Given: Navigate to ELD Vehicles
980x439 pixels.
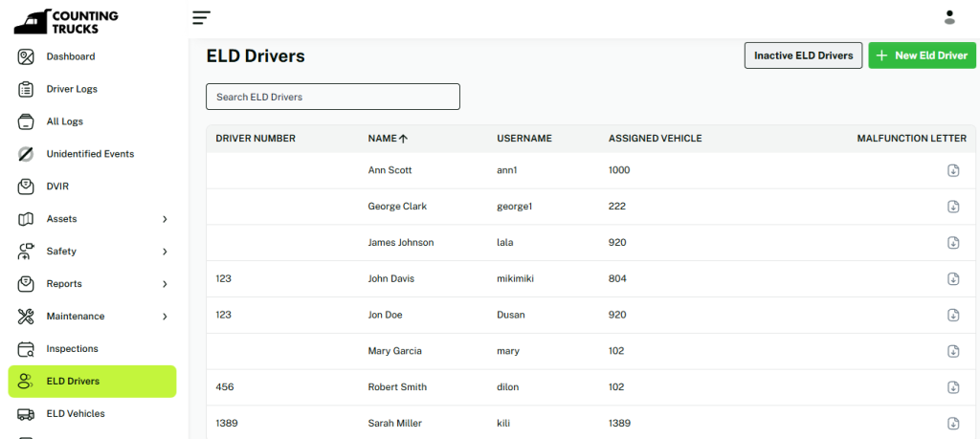Looking at the screenshot, I should (x=76, y=414).
